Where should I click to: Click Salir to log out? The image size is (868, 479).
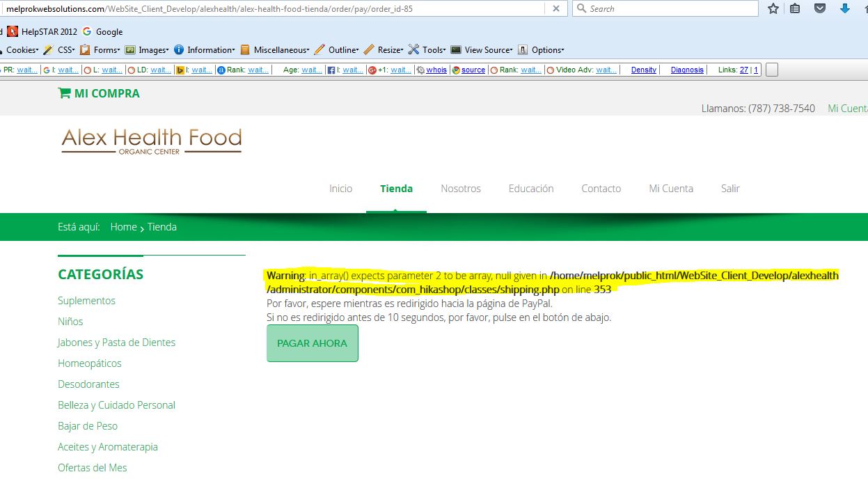tap(730, 189)
